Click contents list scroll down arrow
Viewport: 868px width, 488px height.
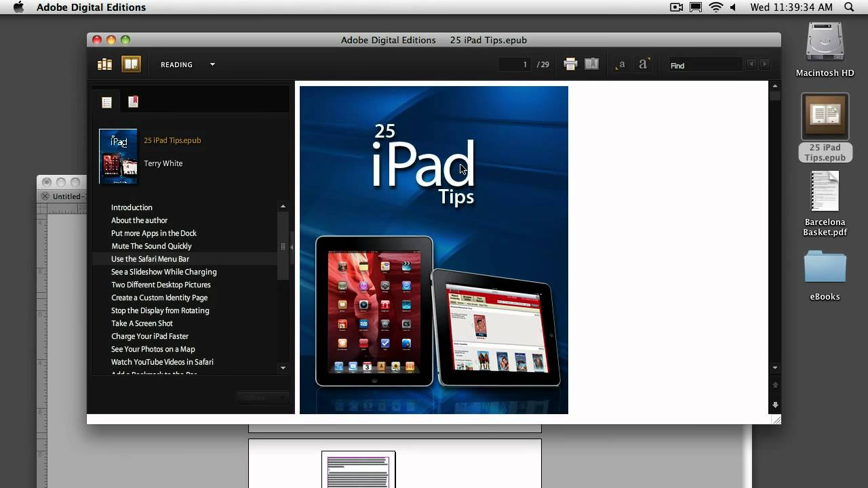pyautogui.click(x=283, y=368)
